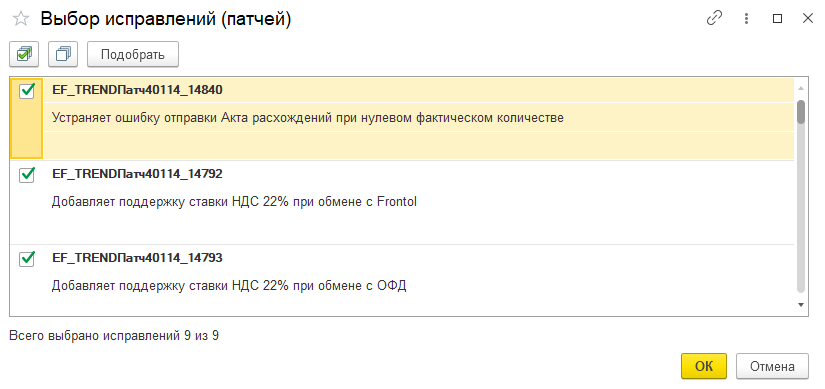825x389 pixels.
Task: Uncheck patch EF_TRENDПатч40114_14792
Action: (26, 174)
